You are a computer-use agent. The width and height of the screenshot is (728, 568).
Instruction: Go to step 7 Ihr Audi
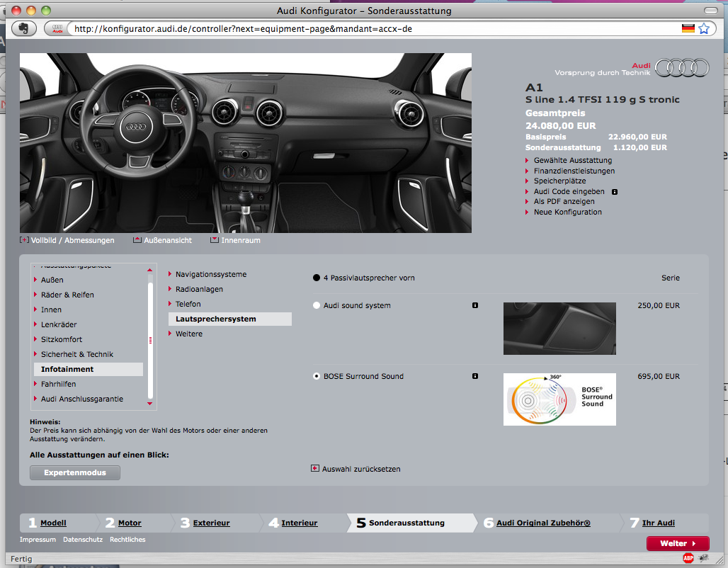[659, 523]
